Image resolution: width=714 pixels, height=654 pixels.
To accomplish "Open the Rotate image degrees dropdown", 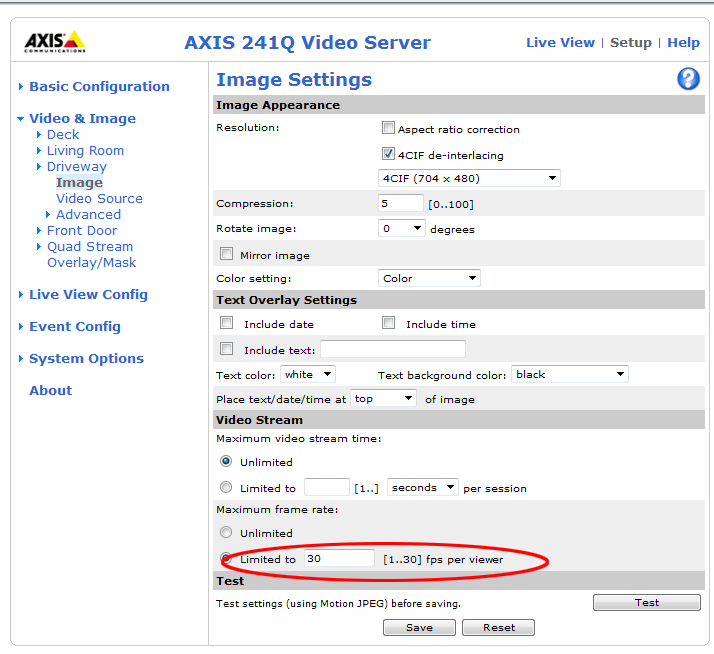I will (x=402, y=228).
